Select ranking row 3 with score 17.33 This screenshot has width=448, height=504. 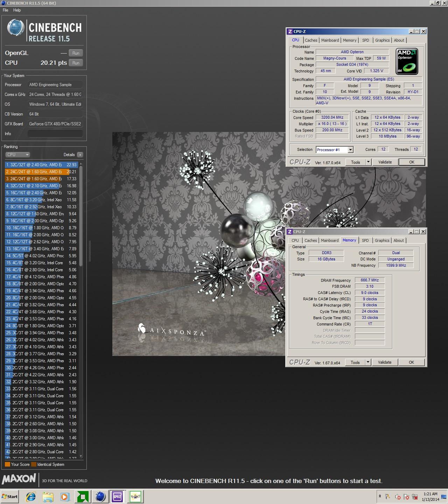[x=42, y=178]
